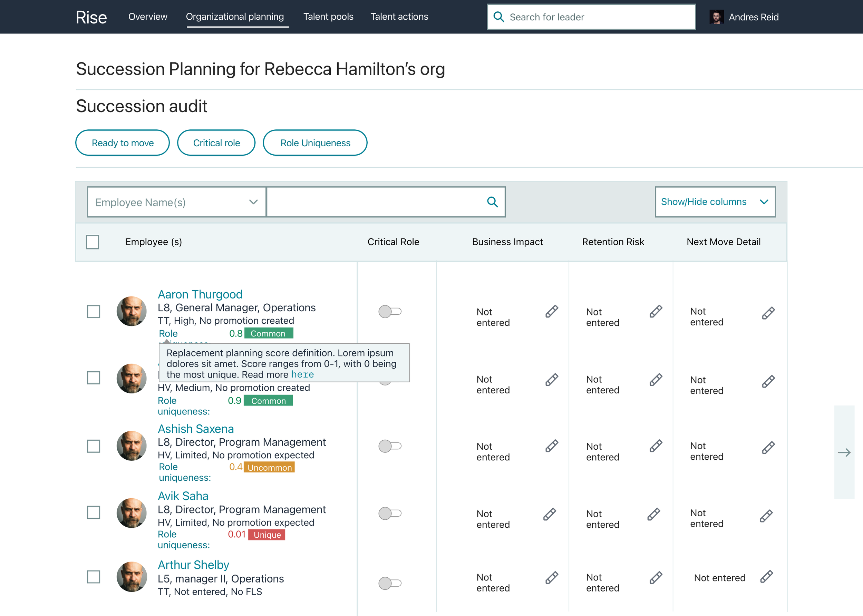Expand the Show/Hide columns dropdown
863x616 pixels.
(x=715, y=202)
